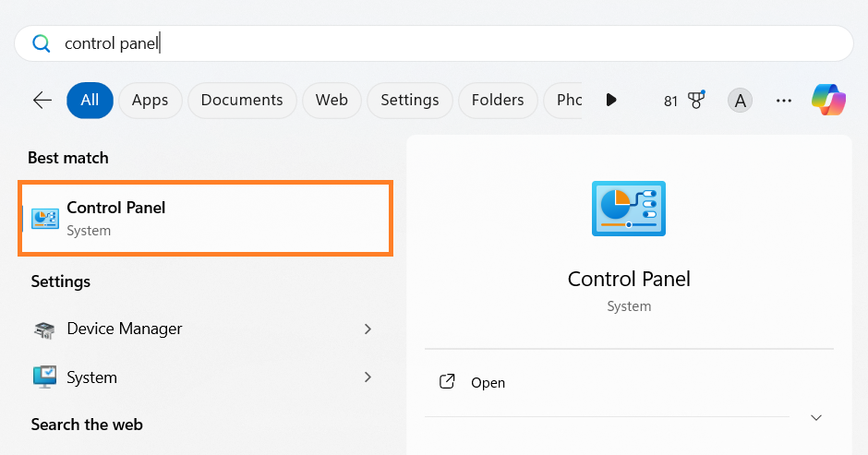Select the Documents filter tab
The width and height of the screenshot is (868, 455).
pos(242,100)
